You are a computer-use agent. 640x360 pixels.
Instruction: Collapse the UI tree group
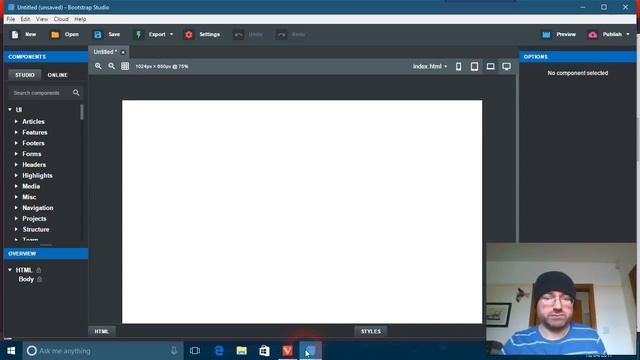coord(10,109)
